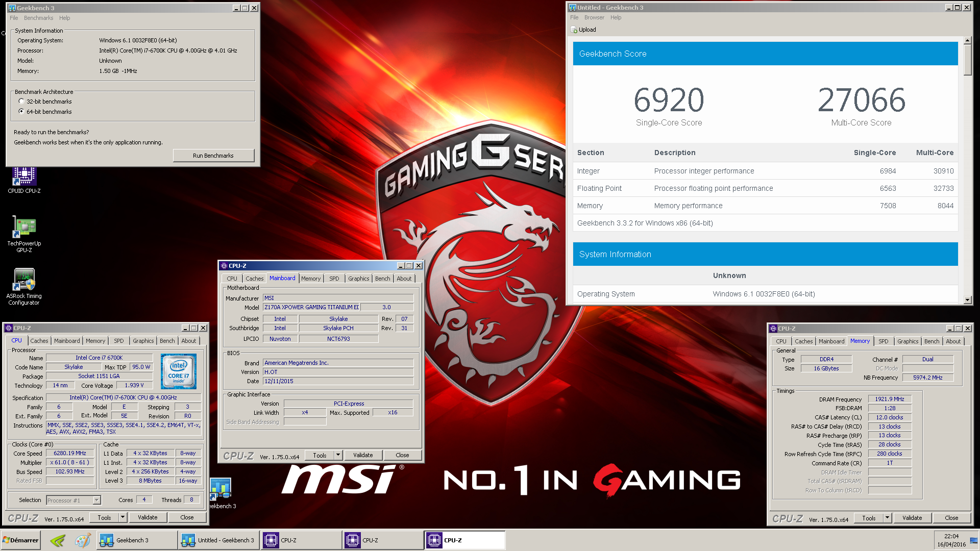Click the Intel Core i7 logo badge
Viewport: 980px width, 551px height.
(x=179, y=371)
